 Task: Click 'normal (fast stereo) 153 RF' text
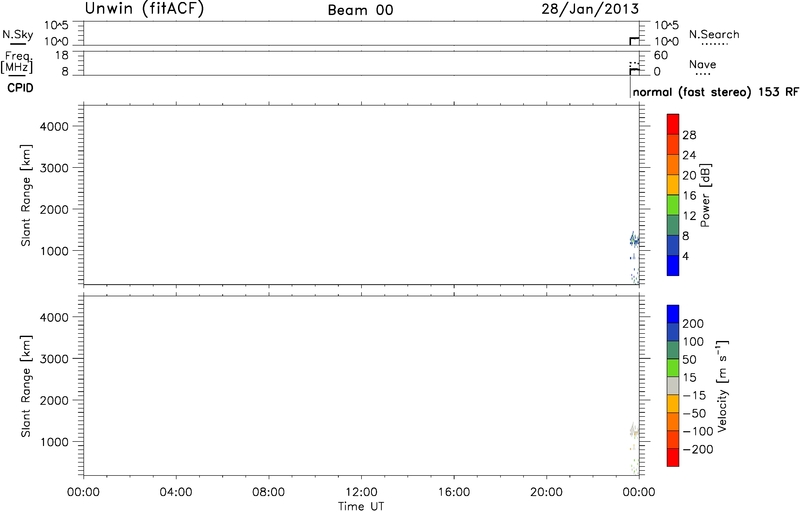[715, 92]
